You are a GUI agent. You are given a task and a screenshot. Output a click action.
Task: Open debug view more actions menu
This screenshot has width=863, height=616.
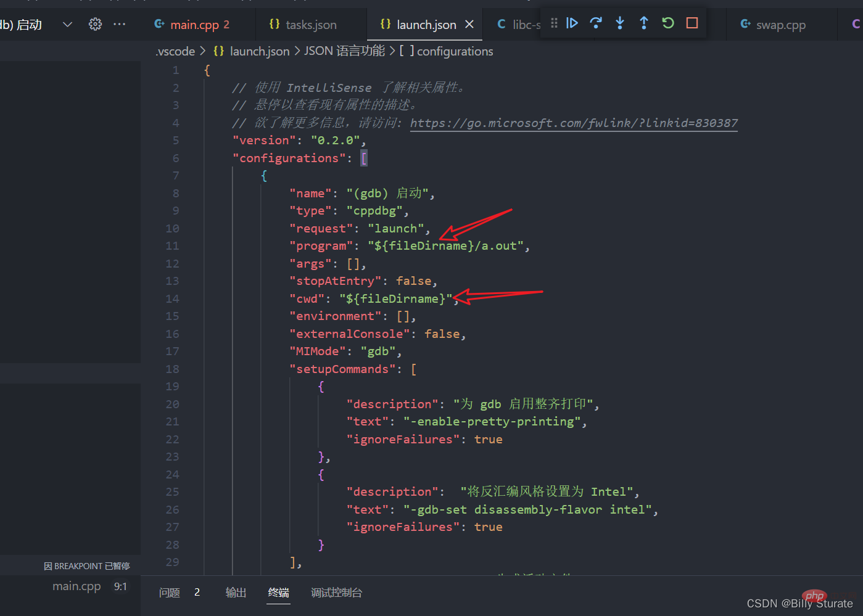120,24
